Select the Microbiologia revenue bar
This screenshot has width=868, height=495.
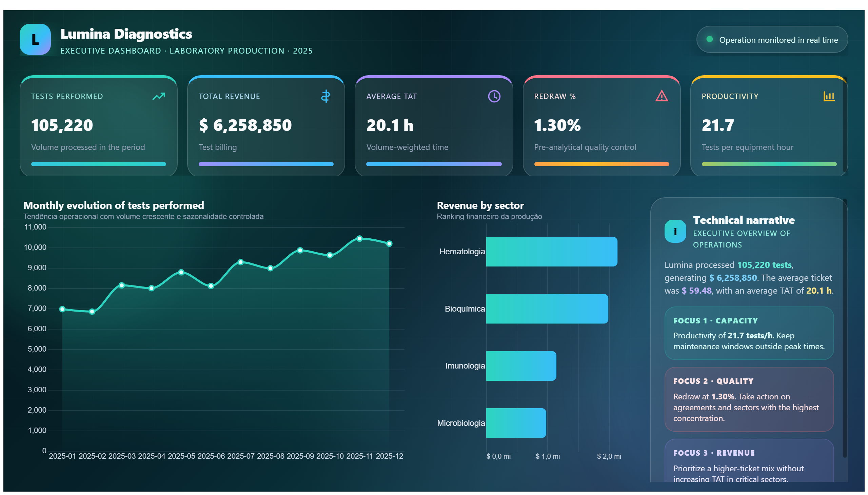click(516, 423)
